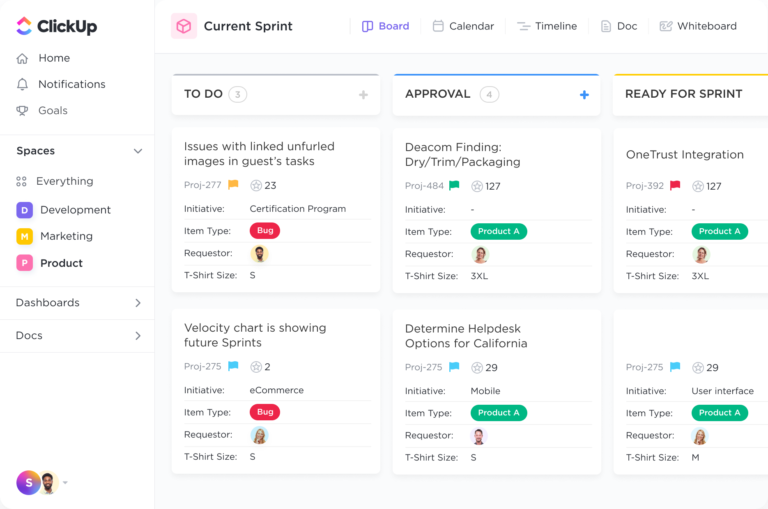Click the red Bug tag on Proj-277
This screenshot has height=509, width=768.
(265, 231)
